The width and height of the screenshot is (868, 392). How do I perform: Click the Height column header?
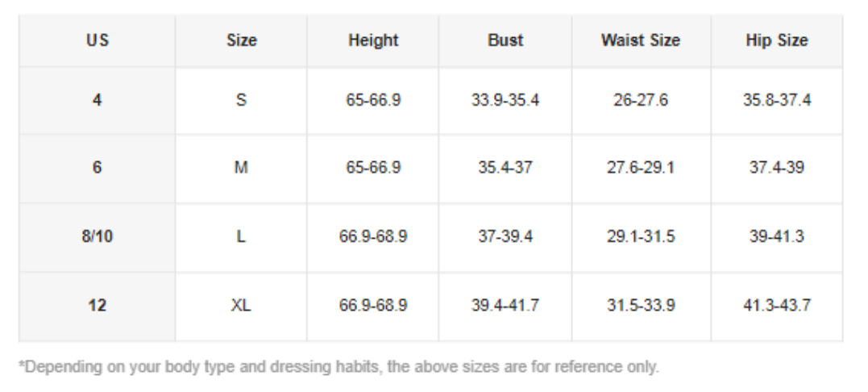pos(373,40)
